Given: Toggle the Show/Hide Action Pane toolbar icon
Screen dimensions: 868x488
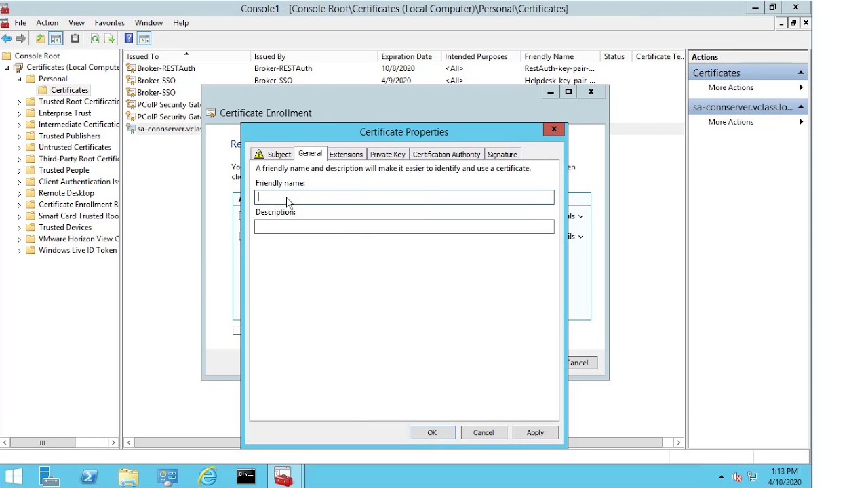Looking at the screenshot, I should click(144, 39).
